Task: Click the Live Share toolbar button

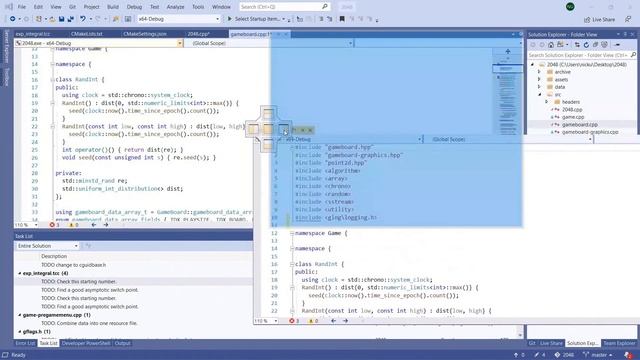Action: (599, 19)
